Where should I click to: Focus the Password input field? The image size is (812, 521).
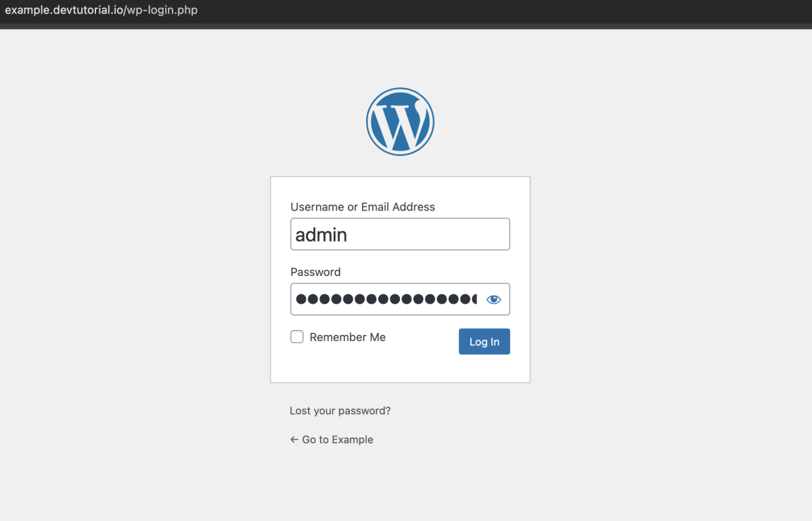(400, 299)
